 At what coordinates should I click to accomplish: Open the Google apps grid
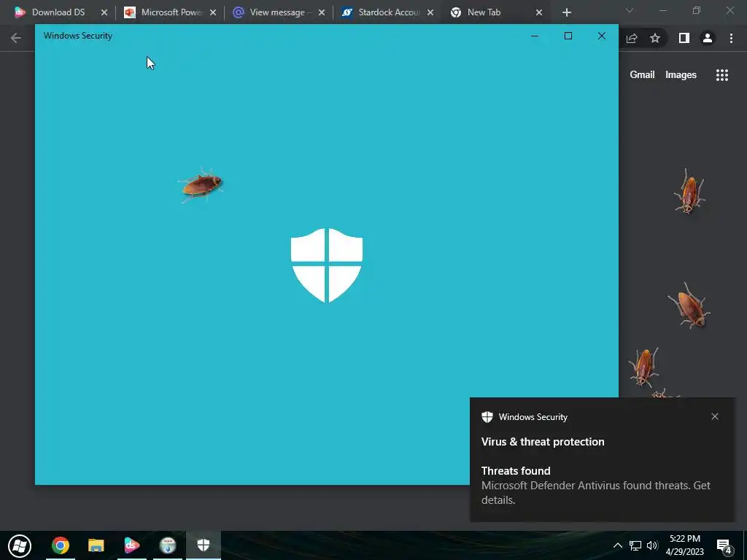pos(722,75)
